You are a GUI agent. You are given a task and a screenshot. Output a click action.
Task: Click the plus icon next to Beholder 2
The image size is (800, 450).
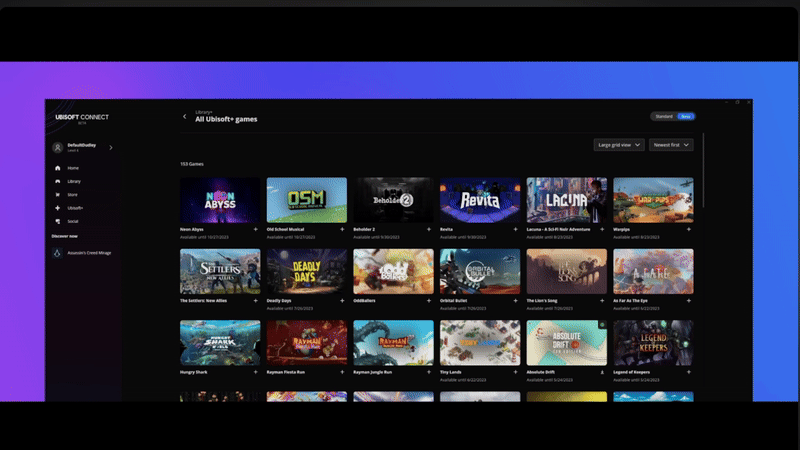coord(429,230)
